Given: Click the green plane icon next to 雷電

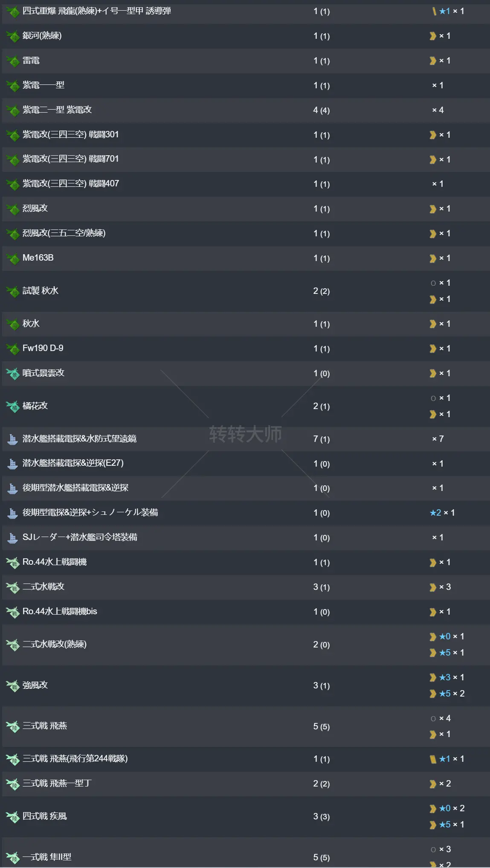Looking at the screenshot, I should (x=13, y=61).
